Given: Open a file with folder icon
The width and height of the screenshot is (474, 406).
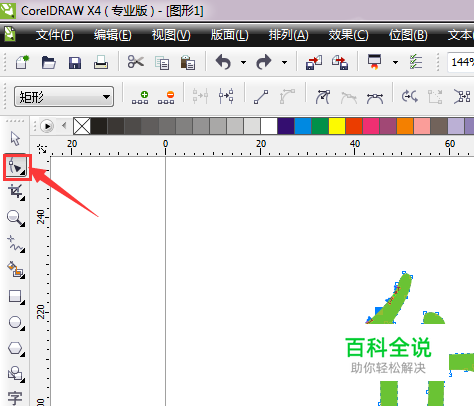Looking at the screenshot, I should coord(48,62).
